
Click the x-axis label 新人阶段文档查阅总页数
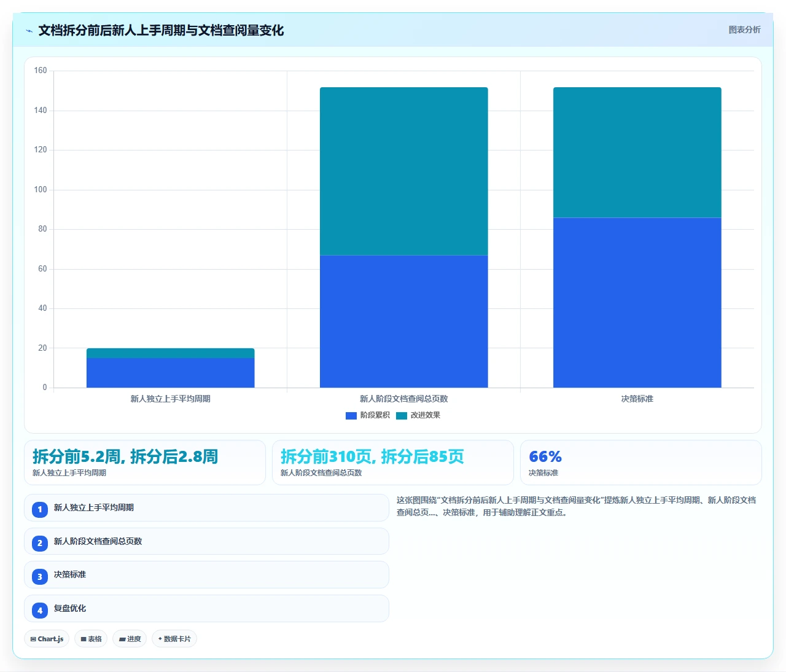(x=404, y=399)
